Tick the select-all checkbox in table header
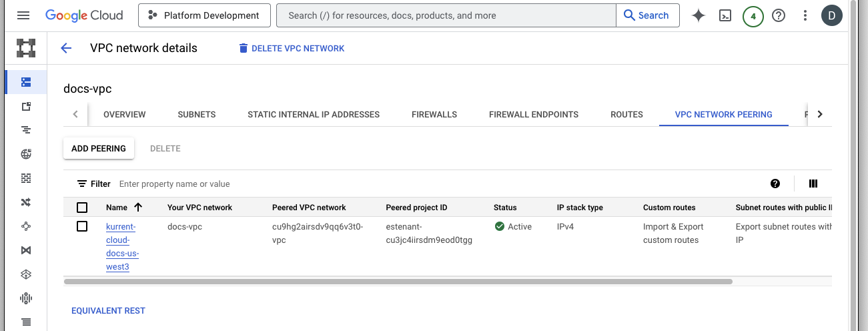868x331 pixels. (x=82, y=208)
